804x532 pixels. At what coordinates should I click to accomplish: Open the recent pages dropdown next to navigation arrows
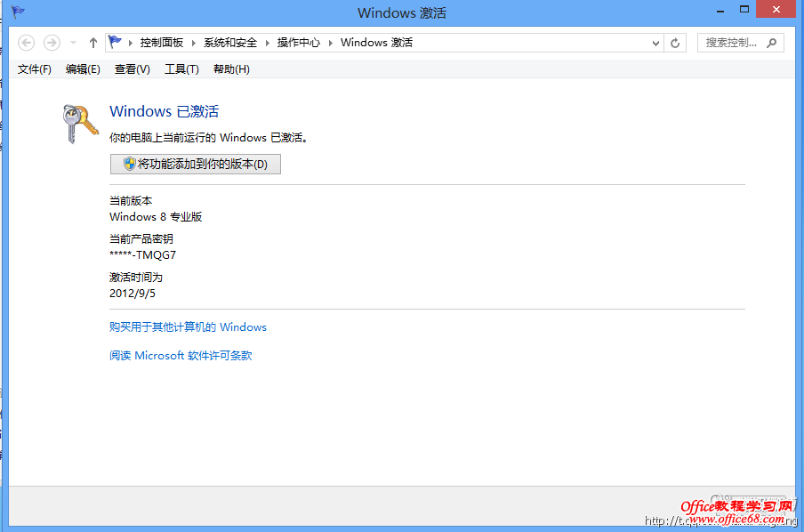(72, 42)
